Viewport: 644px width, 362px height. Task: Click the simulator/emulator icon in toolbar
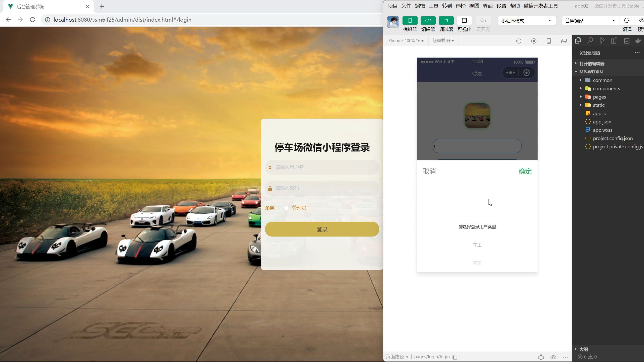point(410,20)
